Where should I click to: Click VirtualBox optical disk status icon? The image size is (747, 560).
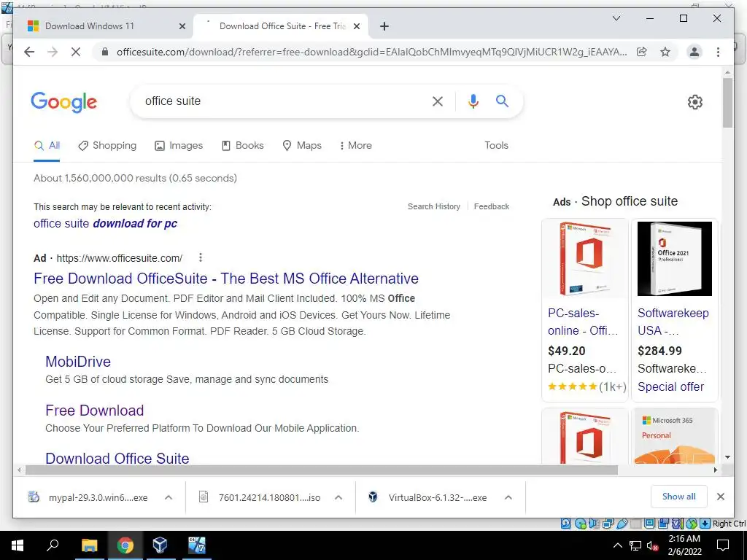click(x=580, y=524)
